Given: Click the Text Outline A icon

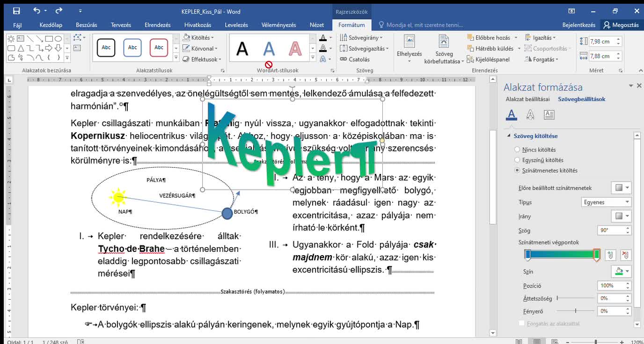Looking at the screenshot, I should point(322,48).
